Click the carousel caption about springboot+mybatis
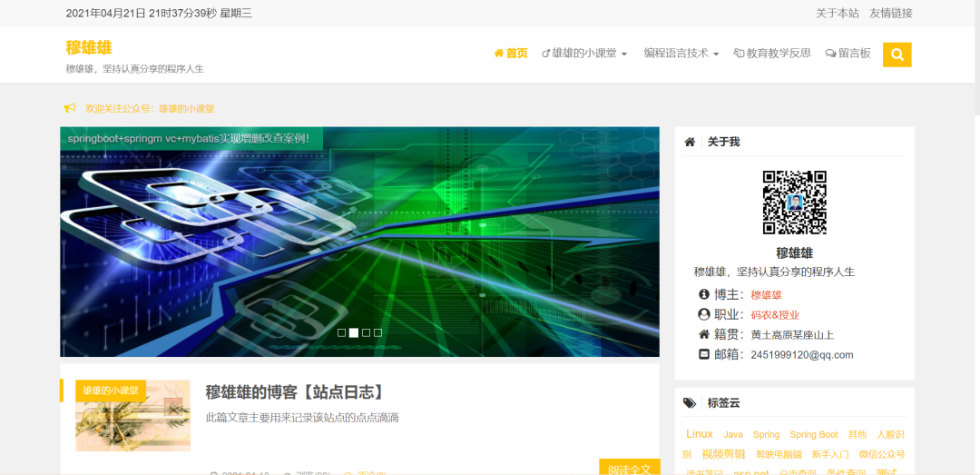 click(x=188, y=138)
